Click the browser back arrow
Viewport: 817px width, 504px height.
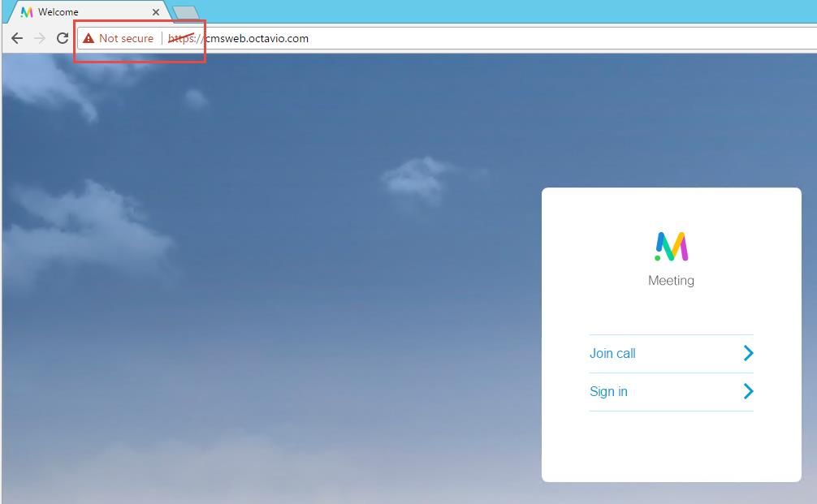point(17,38)
